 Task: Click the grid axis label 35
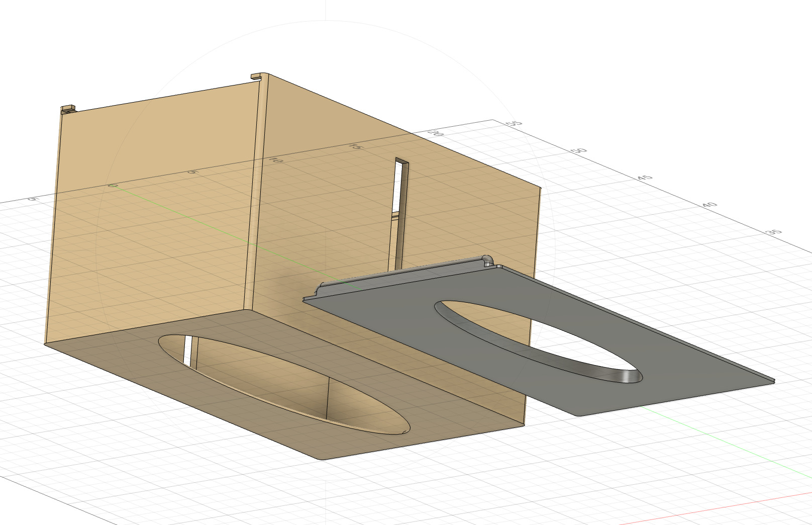click(x=774, y=232)
